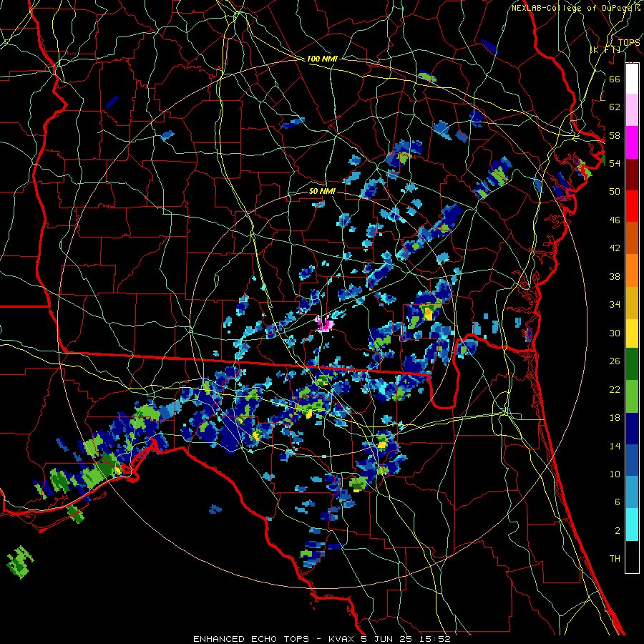Click the dark red 54 kft legend swatch
The height and width of the screenshot is (644, 644).
(x=632, y=175)
